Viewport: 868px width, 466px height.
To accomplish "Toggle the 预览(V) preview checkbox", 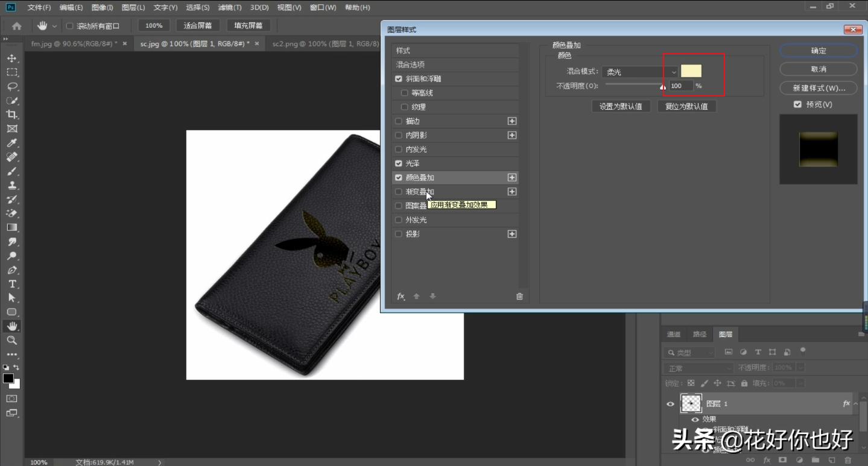I will point(797,104).
